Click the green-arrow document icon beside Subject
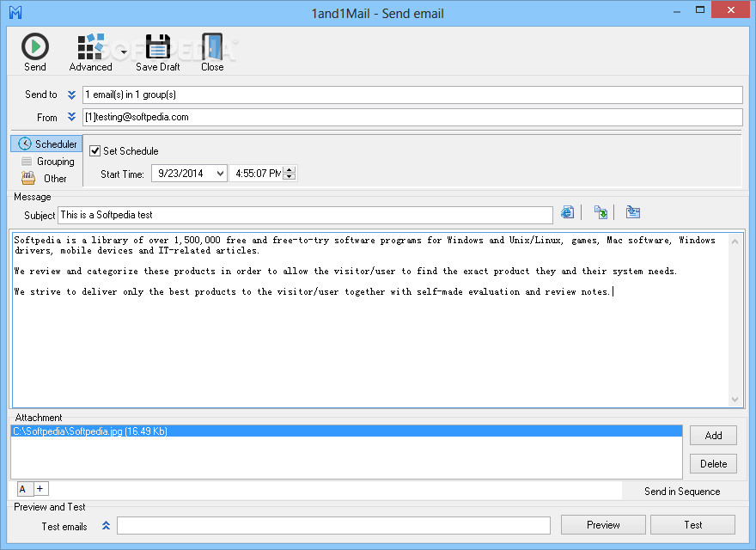The height and width of the screenshot is (550, 756). [601, 211]
